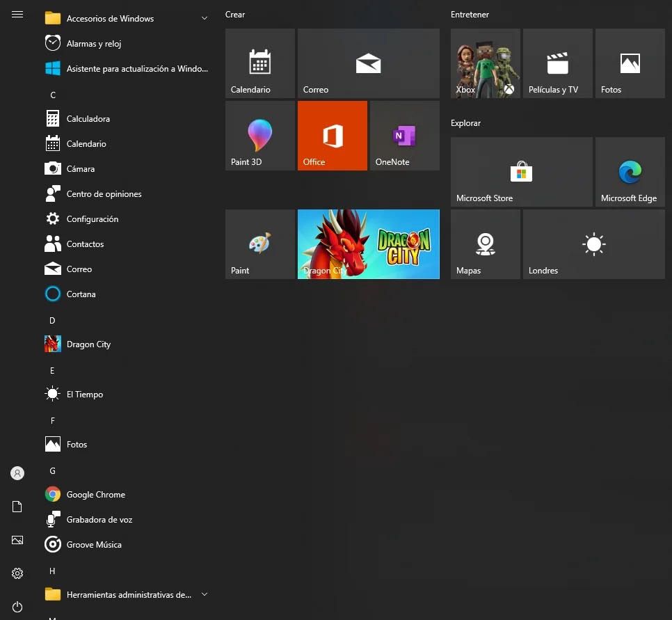Click the Entretener group title

(470, 15)
